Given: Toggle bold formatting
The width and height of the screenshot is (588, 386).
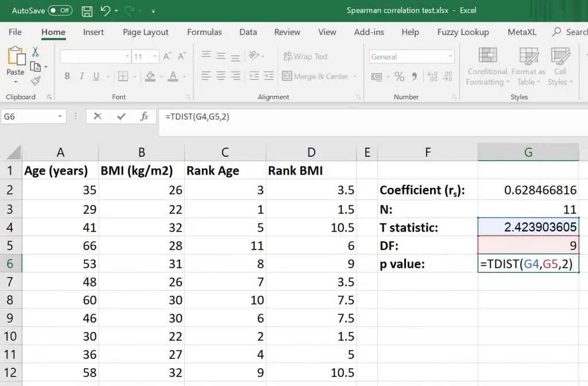Looking at the screenshot, I should coord(67,76).
